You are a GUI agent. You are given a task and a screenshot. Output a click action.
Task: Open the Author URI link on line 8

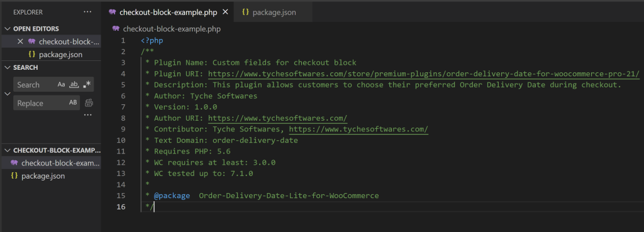[277, 118]
